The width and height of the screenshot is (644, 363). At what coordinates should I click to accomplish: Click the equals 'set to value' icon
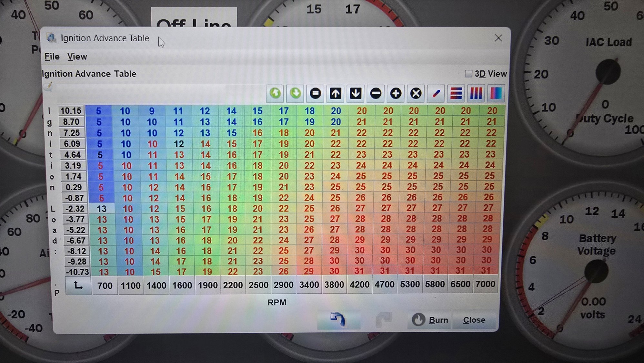[315, 94]
